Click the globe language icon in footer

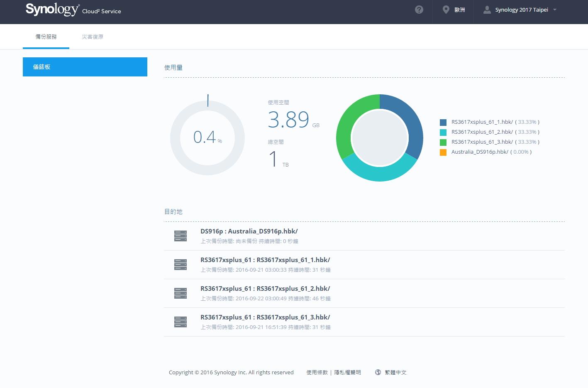coord(378,372)
